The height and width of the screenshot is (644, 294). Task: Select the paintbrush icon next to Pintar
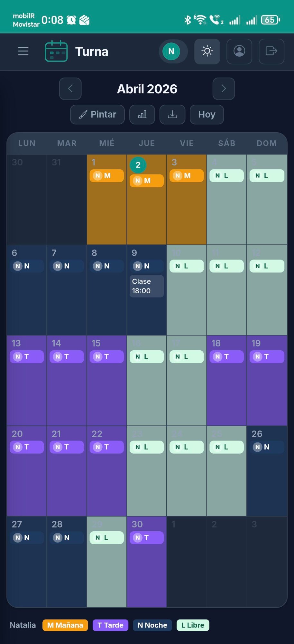pyautogui.click(x=83, y=114)
